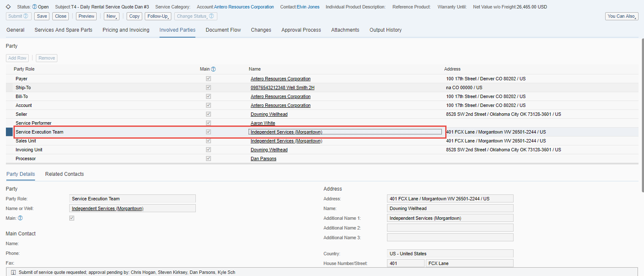Save the service quote
This screenshot has height=276, width=644.
[42, 16]
